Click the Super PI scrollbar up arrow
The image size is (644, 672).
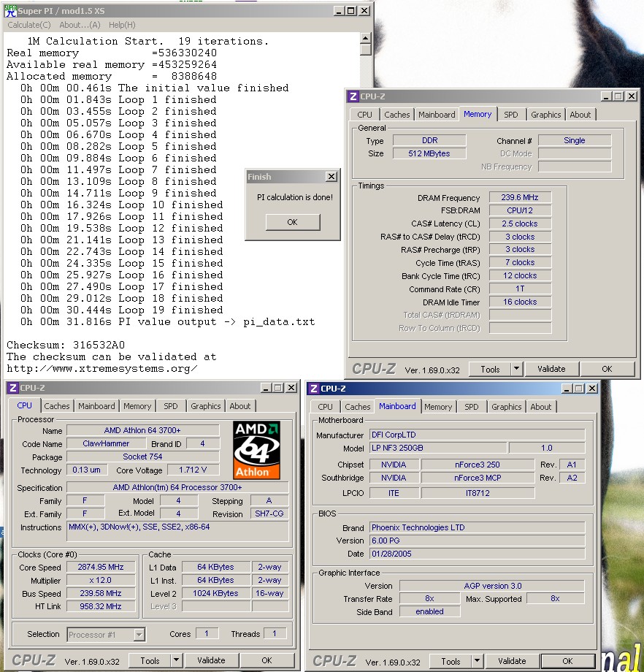pos(366,38)
